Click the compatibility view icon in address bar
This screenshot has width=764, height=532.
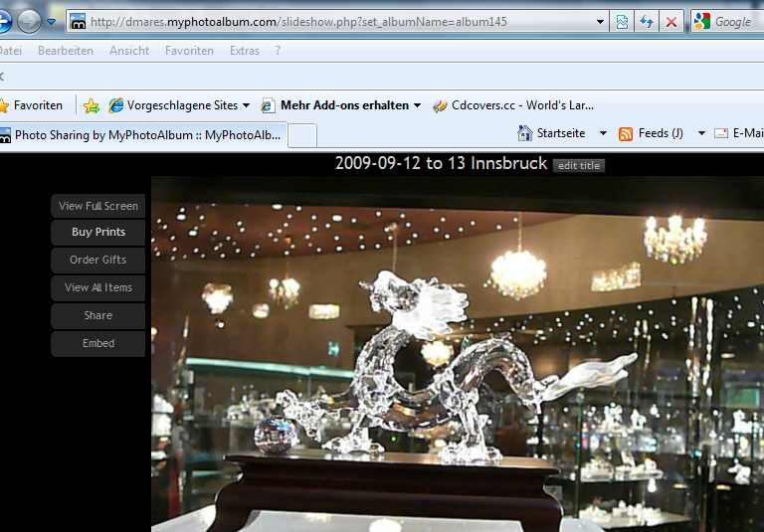click(x=622, y=21)
